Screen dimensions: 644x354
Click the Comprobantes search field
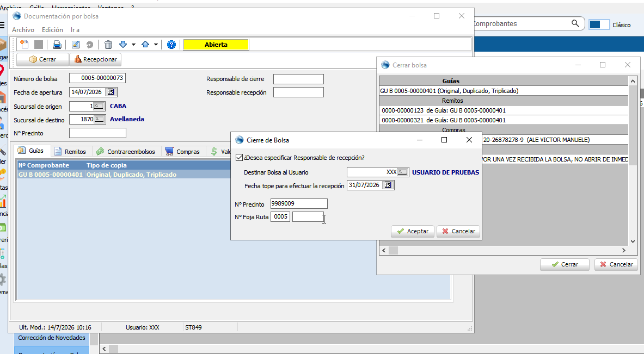(x=521, y=23)
